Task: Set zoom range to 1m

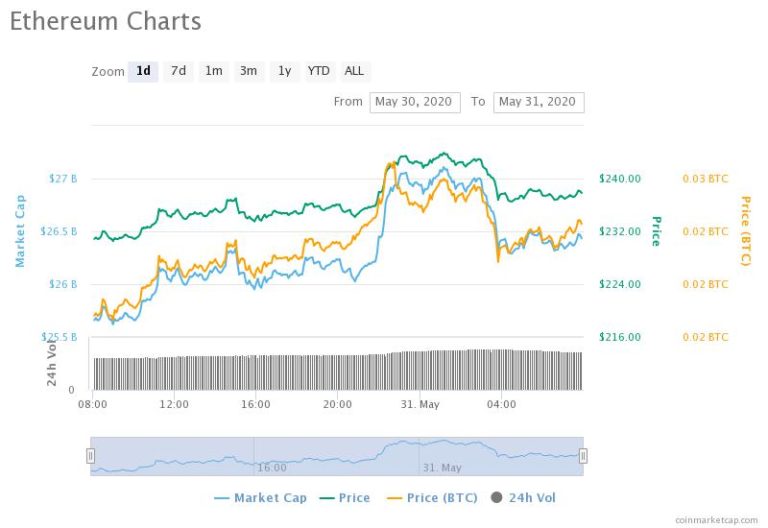Action: tap(213, 71)
